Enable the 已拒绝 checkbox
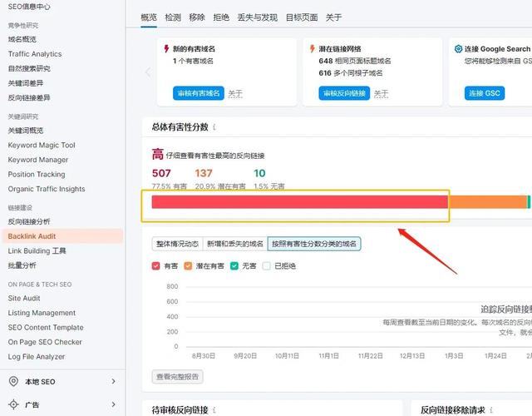Image resolution: width=532 pixels, height=416 pixels. [267, 266]
